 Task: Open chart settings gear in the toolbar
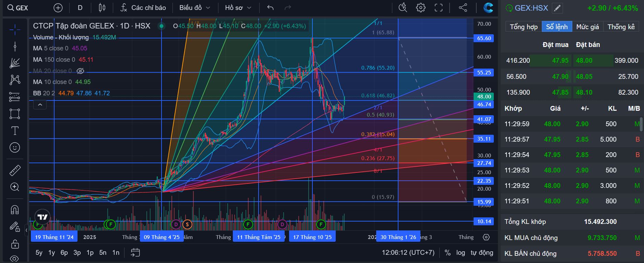point(421,8)
